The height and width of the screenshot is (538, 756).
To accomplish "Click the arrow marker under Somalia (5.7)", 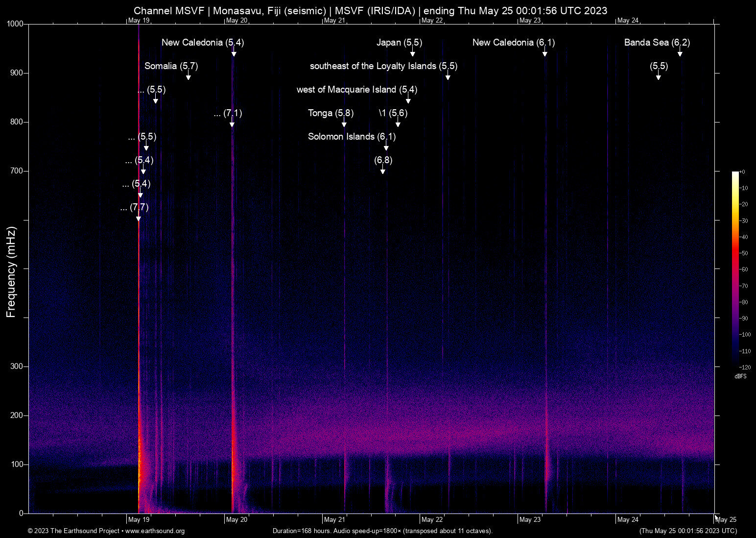I will click(188, 77).
